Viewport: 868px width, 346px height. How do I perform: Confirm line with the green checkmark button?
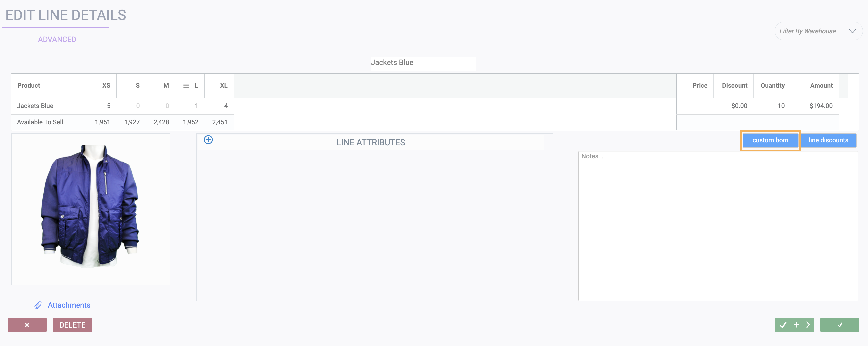click(x=839, y=325)
